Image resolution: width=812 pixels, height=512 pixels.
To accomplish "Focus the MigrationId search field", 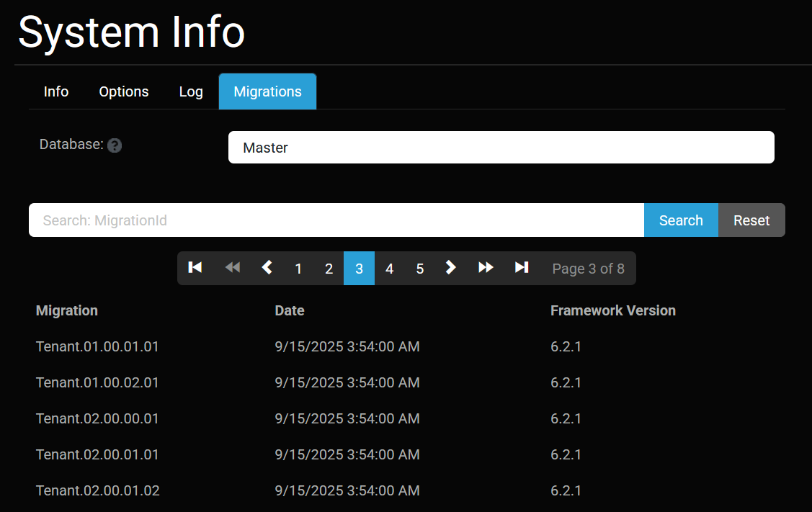I will 336,220.
